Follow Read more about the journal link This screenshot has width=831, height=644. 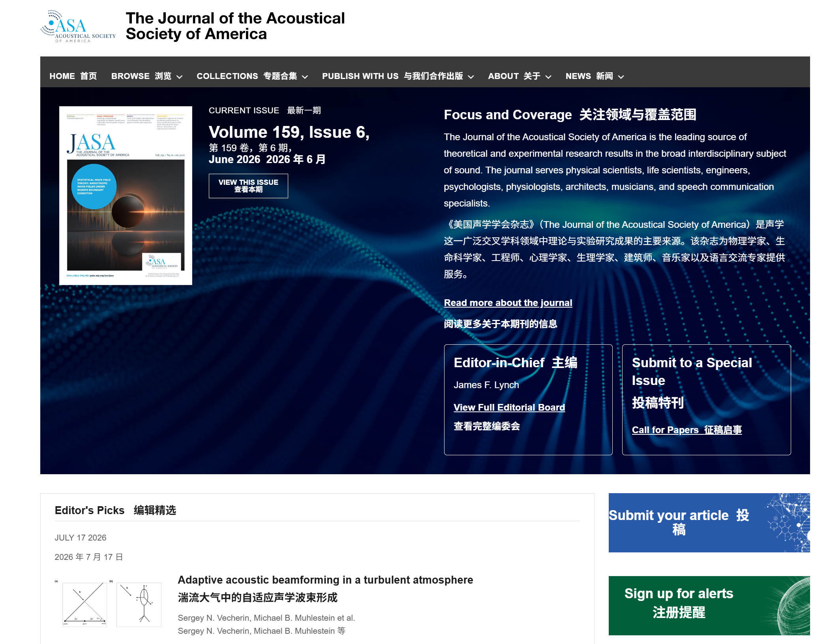tap(508, 303)
